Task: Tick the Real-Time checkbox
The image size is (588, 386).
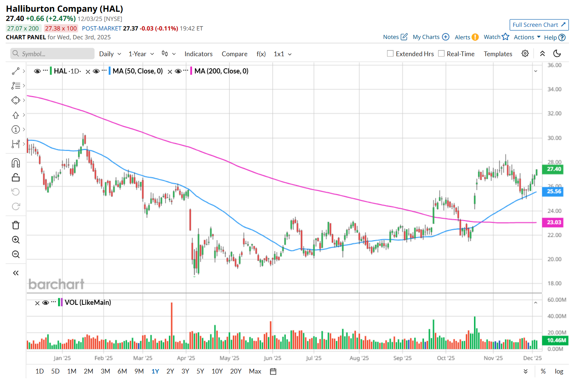Action: coord(441,54)
